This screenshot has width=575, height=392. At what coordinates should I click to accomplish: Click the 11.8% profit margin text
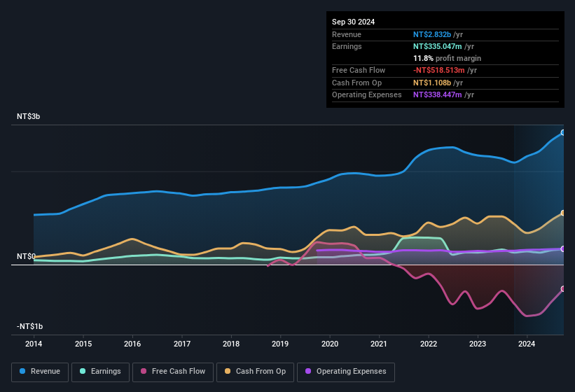click(447, 58)
